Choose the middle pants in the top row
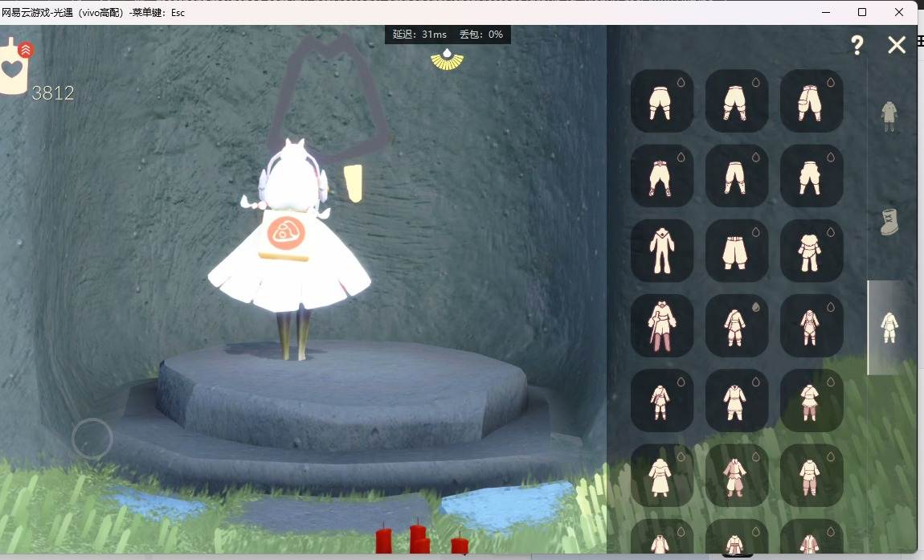 tap(737, 100)
